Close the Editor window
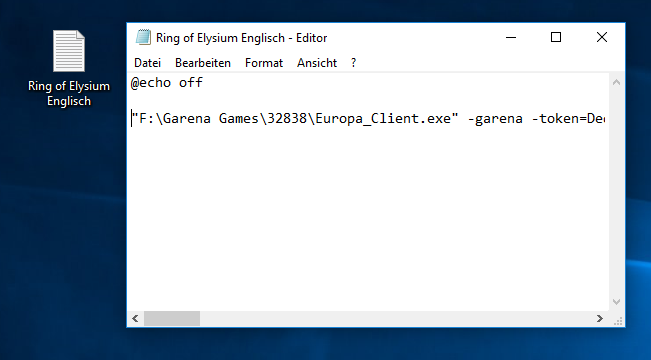Screen dimensions: 651x360 tap(602, 37)
